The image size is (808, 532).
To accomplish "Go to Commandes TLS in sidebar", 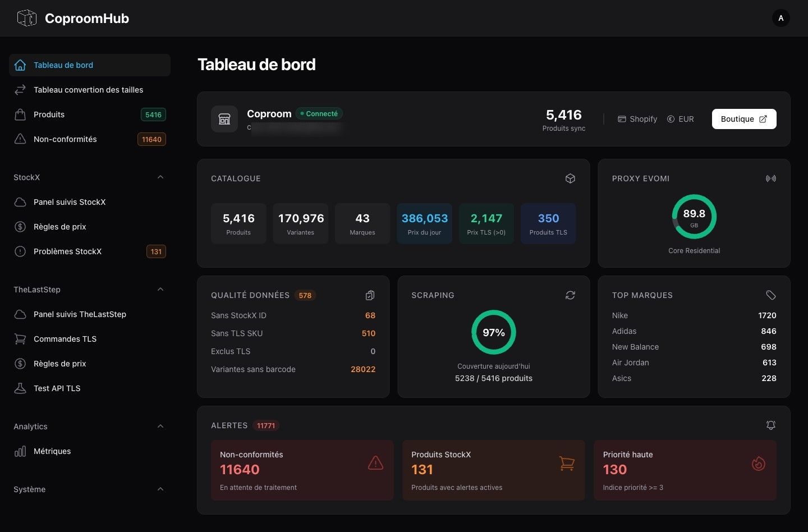I will 65,339.
